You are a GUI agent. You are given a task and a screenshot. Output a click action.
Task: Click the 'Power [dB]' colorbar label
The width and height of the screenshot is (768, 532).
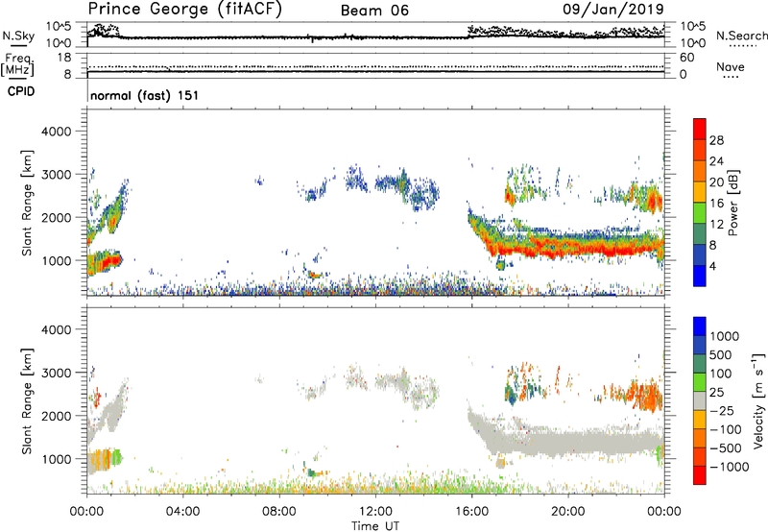click(x=732, y=203)
